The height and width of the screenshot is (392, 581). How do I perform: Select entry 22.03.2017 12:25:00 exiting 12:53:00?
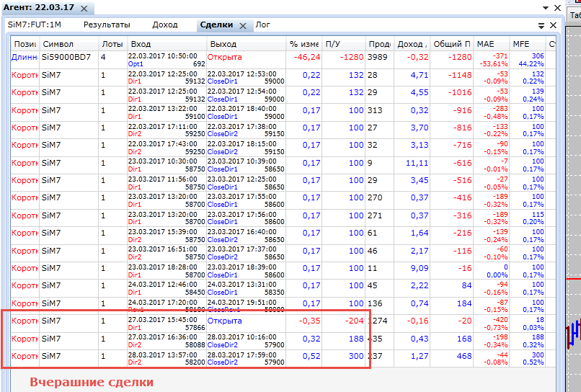coord(283,77)
